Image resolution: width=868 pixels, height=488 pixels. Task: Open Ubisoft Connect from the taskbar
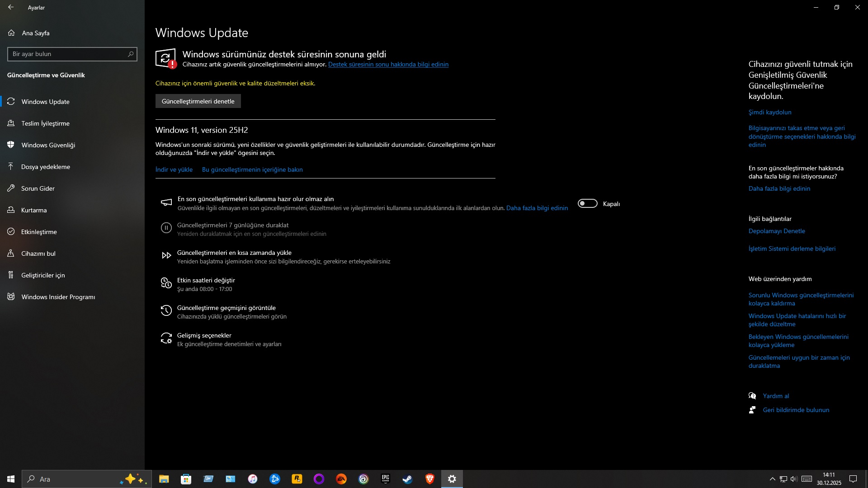point(363,479)
